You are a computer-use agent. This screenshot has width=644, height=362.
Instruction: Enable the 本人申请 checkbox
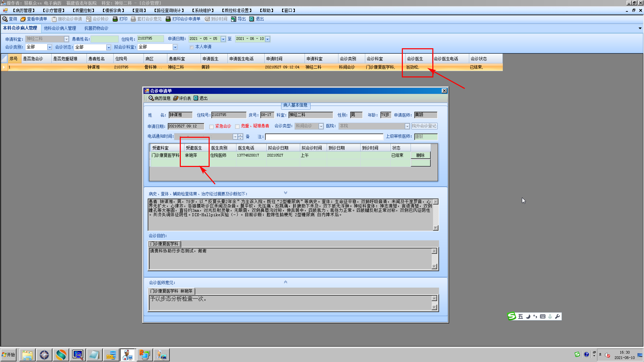(192, 47)
